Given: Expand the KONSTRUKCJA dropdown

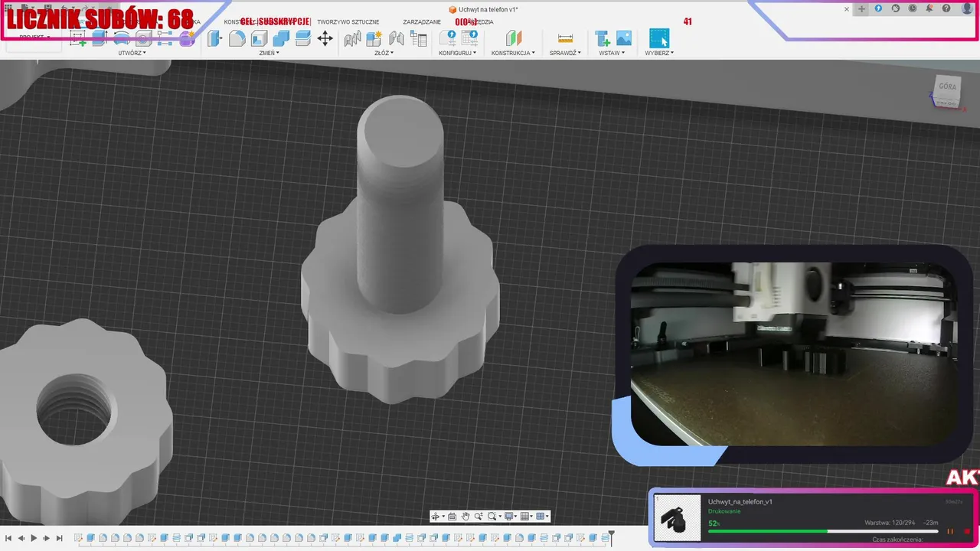Looking at the screenshot, I should pos(513,53).
